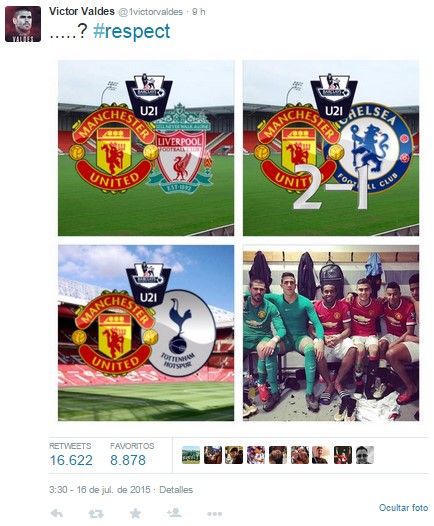The width and height of the screenshot is (434, 526).
Task: Click first retweeter avatar thumbnail
Action: pos(191,455)
